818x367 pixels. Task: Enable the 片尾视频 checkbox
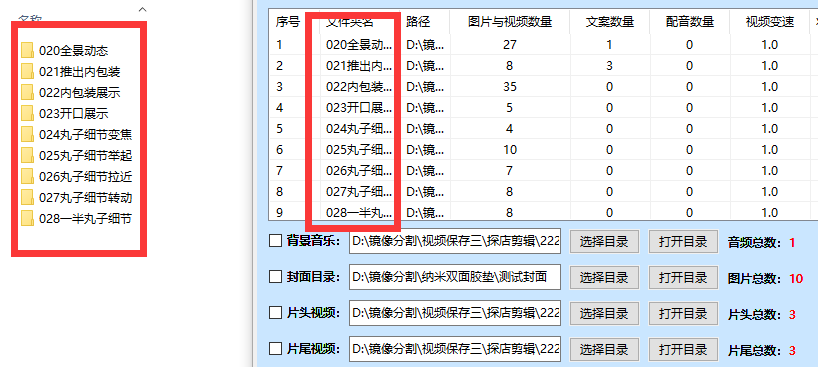click(275, 349)
